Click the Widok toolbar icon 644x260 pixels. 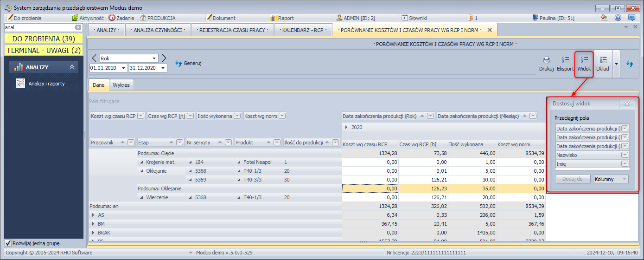tap(584, 63)
